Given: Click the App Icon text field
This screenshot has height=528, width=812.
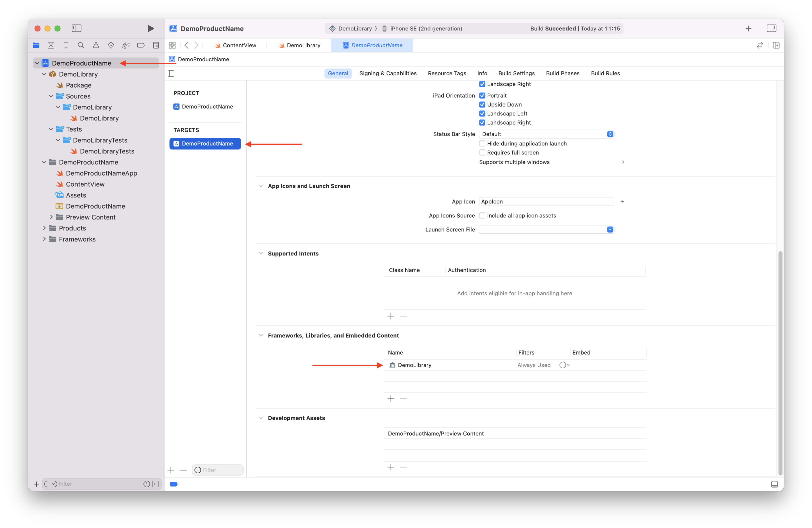Looking at the screenshot, I should click(x=546, y=201).
